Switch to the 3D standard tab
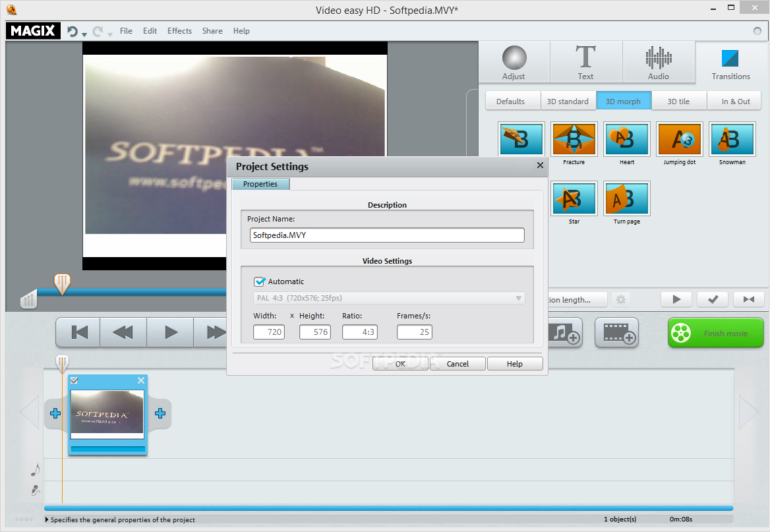Viewport: 770px width, 532px height. [568, 102]
